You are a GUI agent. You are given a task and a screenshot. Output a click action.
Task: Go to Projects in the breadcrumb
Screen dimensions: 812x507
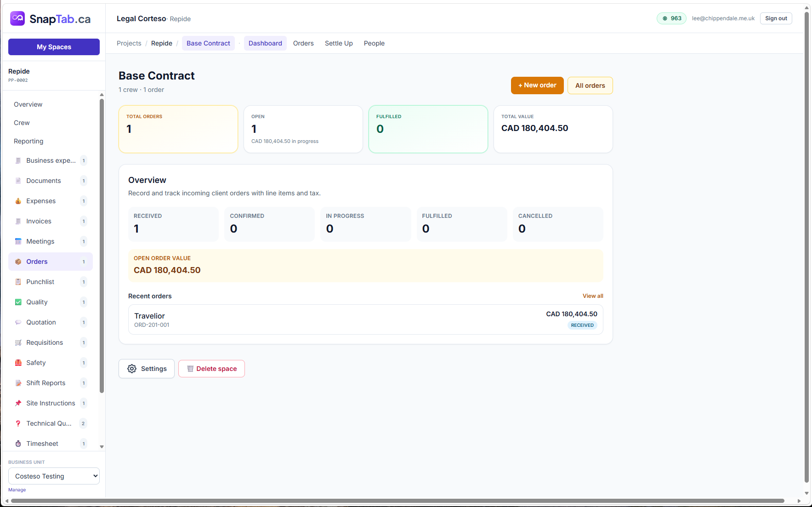(129, 43)
